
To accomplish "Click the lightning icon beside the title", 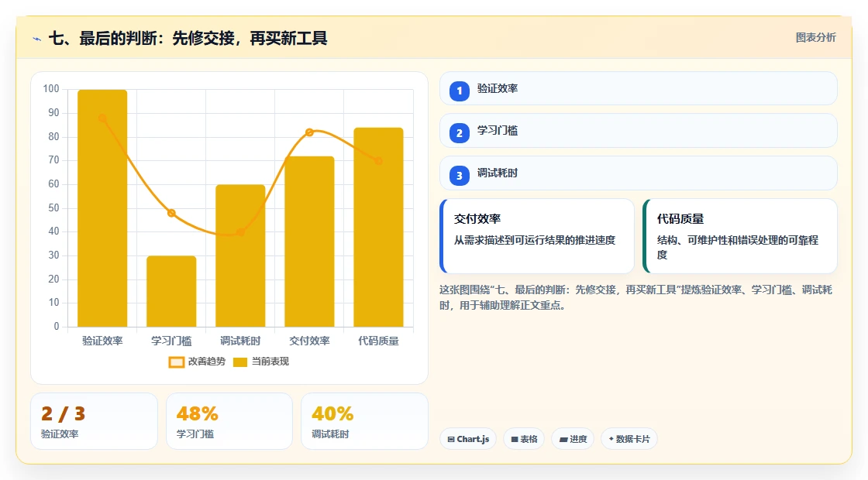I will [36, 39].
